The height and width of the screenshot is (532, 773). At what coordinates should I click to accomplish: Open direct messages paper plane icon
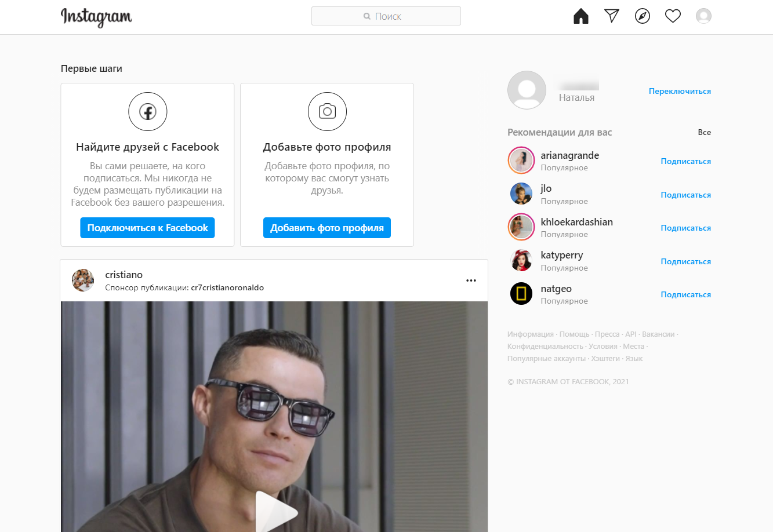point(612,16)
